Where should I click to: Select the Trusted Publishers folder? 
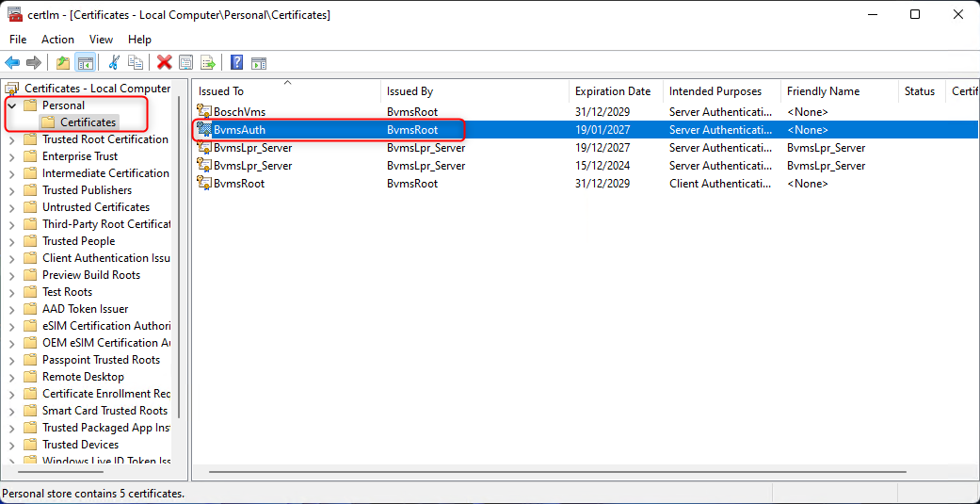click(x=87, y=190)
